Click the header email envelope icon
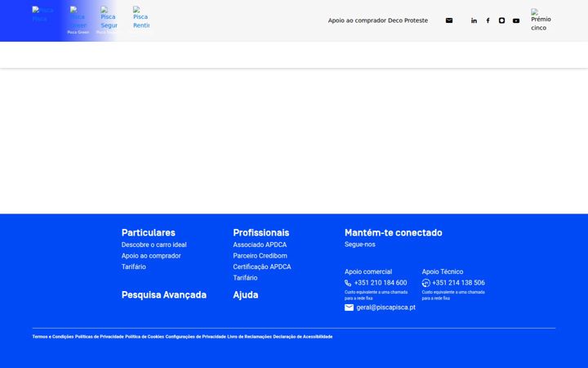Viewport: 588px width, 368px height. (449, 20)
